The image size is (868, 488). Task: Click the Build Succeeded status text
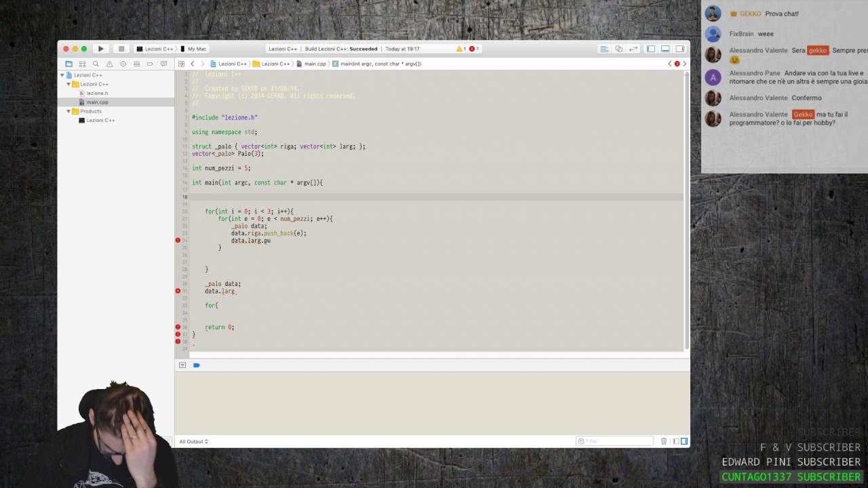pyautogui.click(x=341, y=49)
